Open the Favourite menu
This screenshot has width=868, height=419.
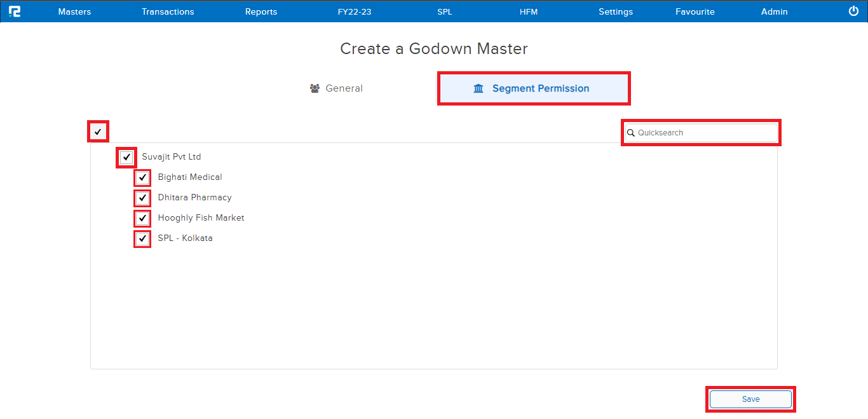695,11
